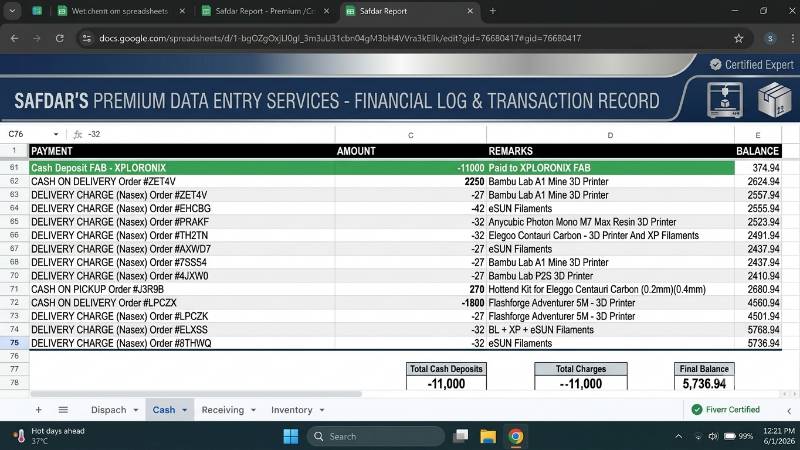The width and height of the screenshot is (800, 450).
Task: Select row 61 header
Action: coord(14,168)
